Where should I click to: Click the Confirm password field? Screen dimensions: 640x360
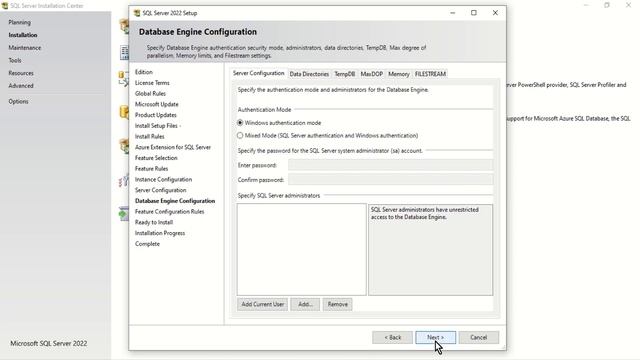(391, 180)
